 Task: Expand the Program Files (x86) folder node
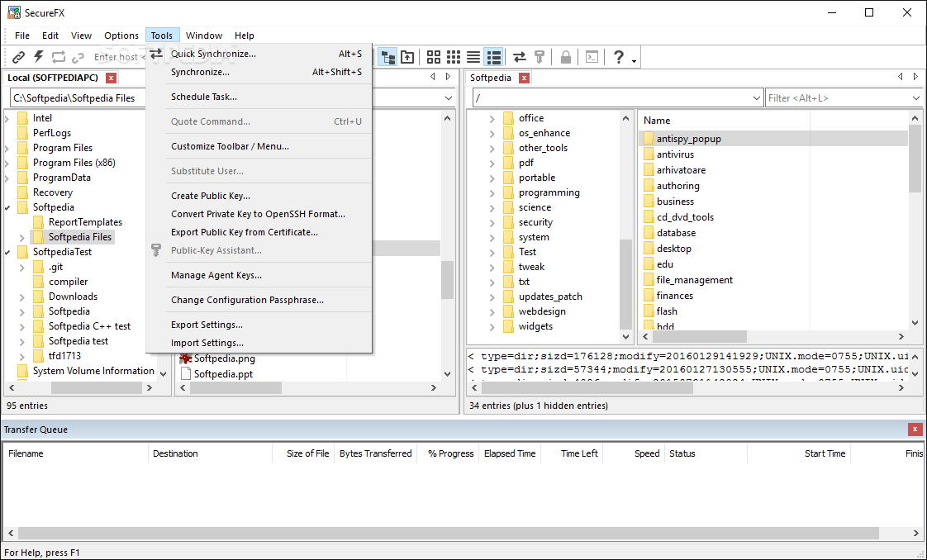coord(7,163)
